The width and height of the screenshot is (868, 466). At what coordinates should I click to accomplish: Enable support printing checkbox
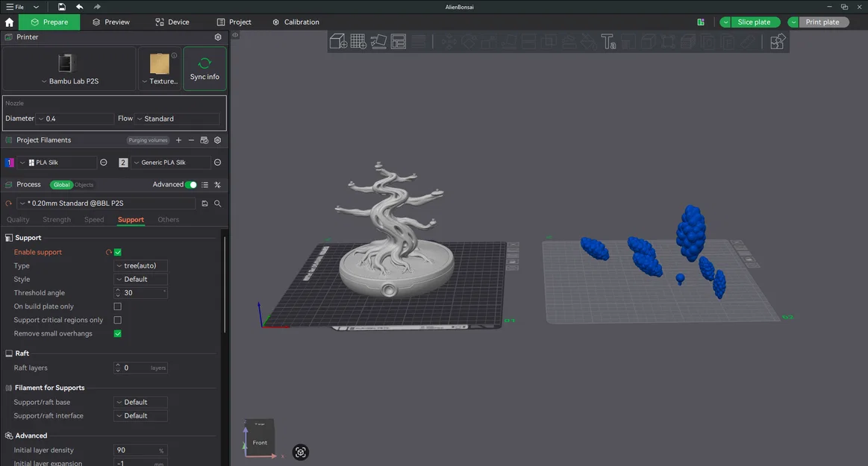[x=117, y=252]
